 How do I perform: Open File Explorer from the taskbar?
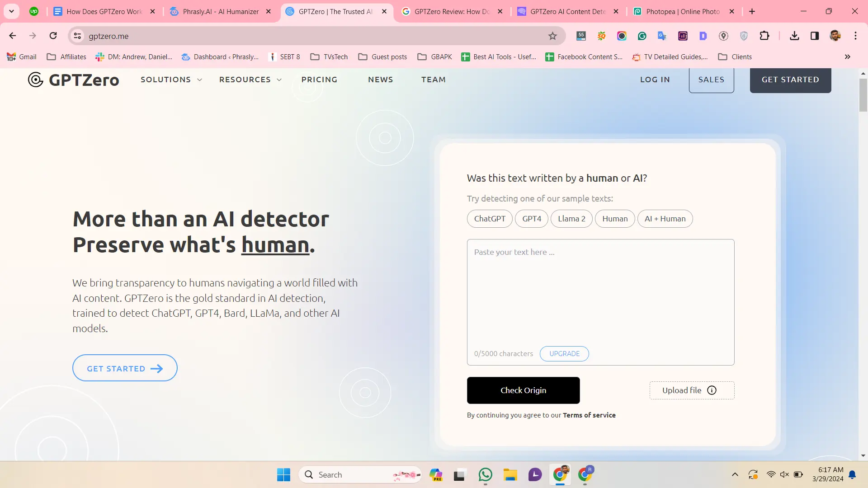point(510,475)
